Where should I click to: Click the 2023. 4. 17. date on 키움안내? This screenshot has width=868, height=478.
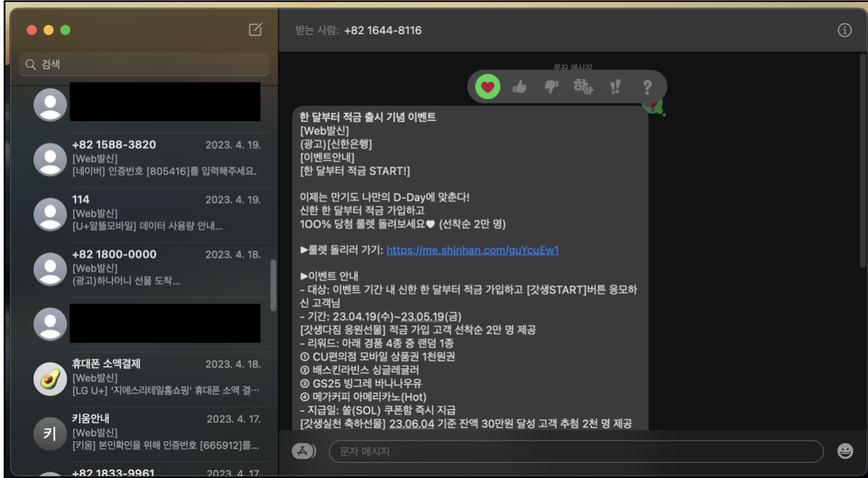coord(234,419)
